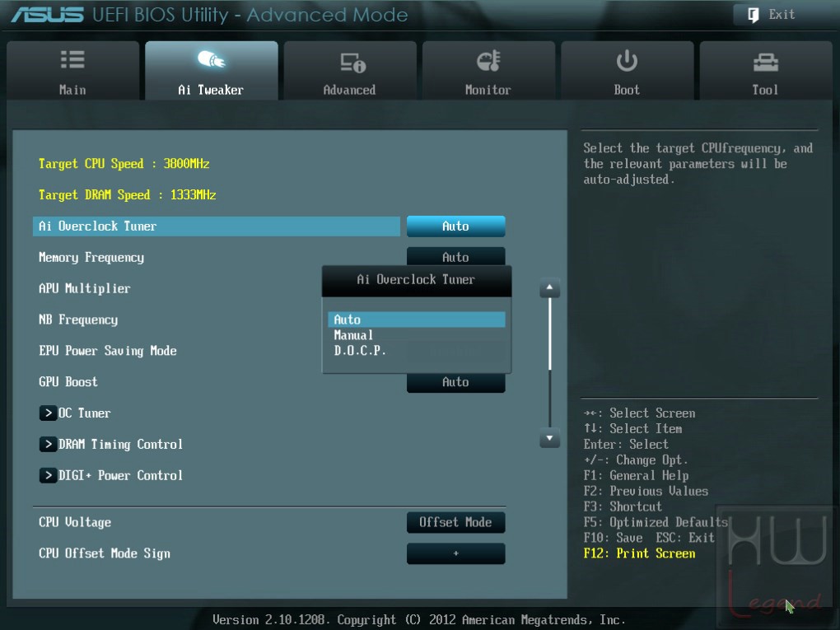Click the scrollbar up arrow
The image size is (840, 630).
click(549, 287)
